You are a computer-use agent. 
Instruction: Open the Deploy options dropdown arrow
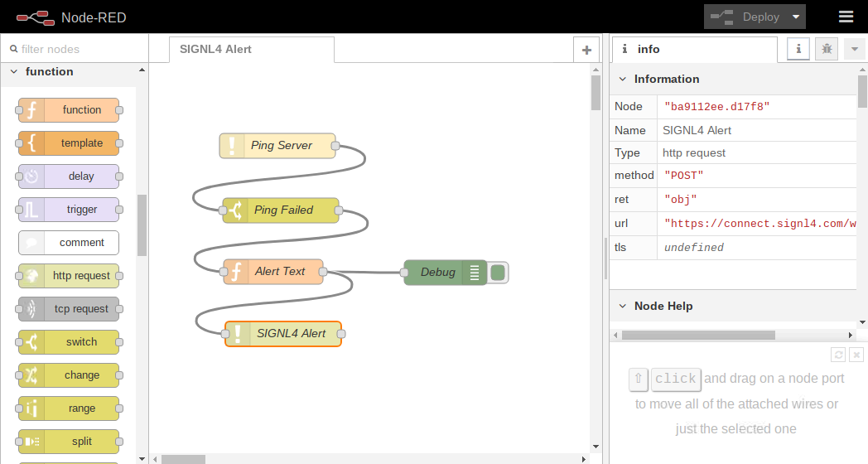coord(796,17)
